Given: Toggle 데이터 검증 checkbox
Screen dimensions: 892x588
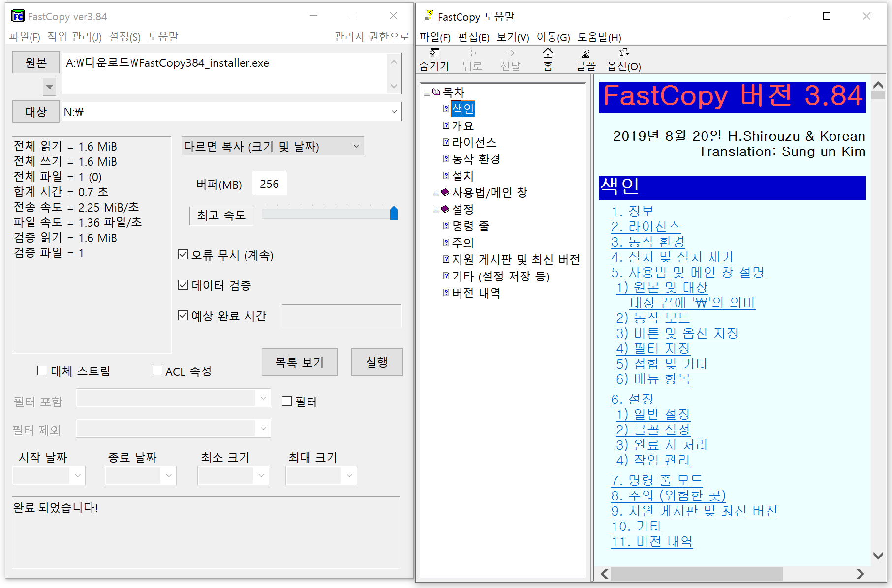Looking at the screenshot, I should click(x=183, y=285).
